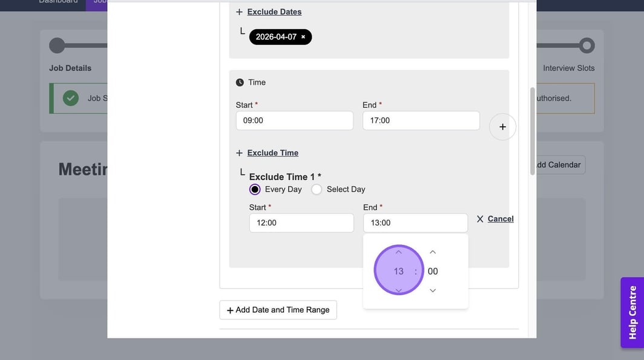
Task: Open the Exclude Time link
Action: click(x=272, y=153)
